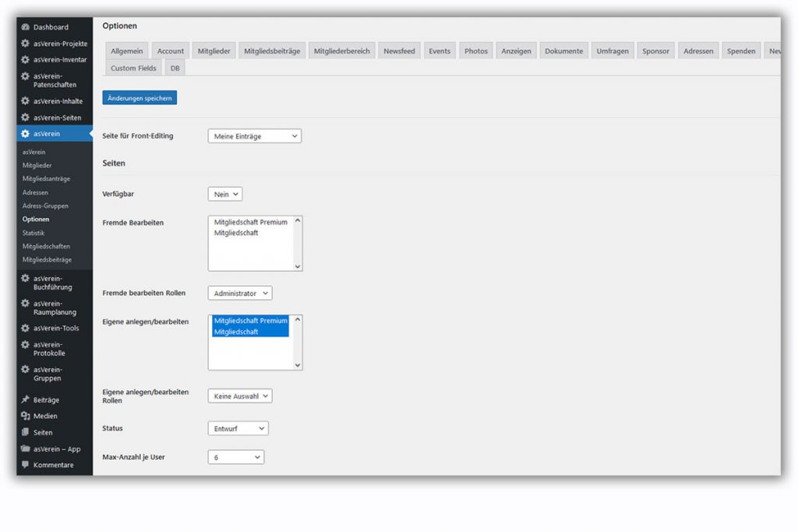Click the gear icon beside asVerein-Protokolle

pyautogui.click(x=26, y=344)
